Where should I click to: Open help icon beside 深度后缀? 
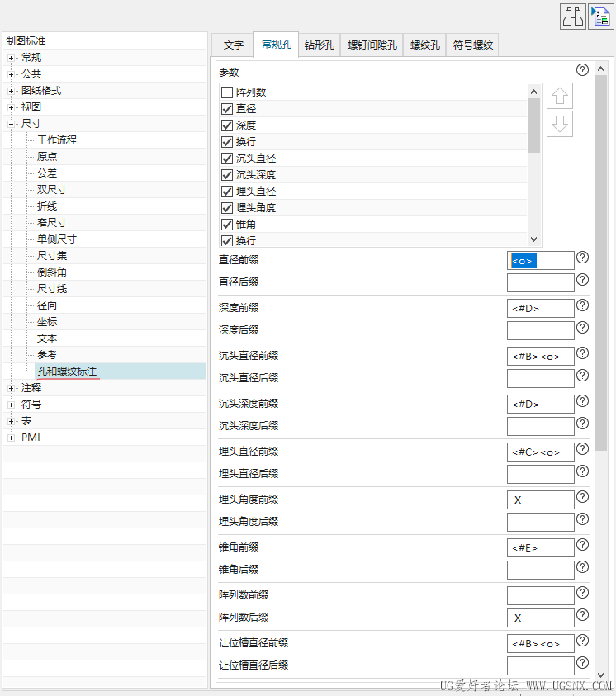[582, 327]
